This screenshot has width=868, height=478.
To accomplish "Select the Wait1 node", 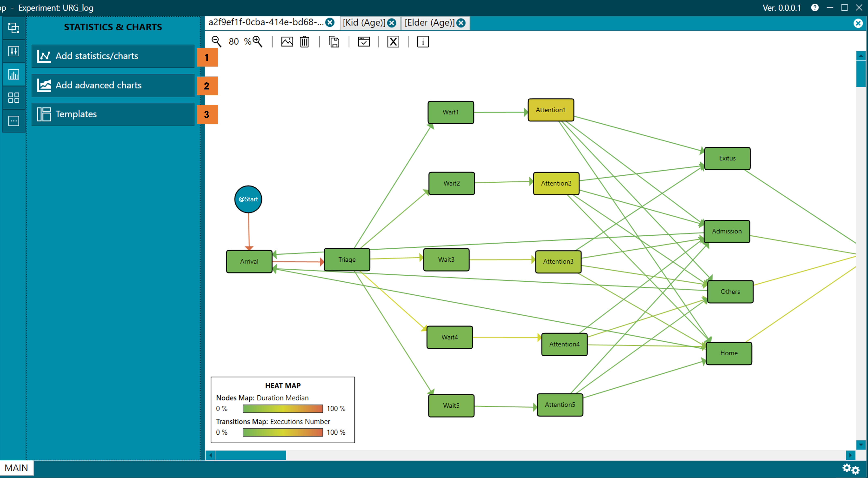I will pyautogui.click(x=451, y=112).
